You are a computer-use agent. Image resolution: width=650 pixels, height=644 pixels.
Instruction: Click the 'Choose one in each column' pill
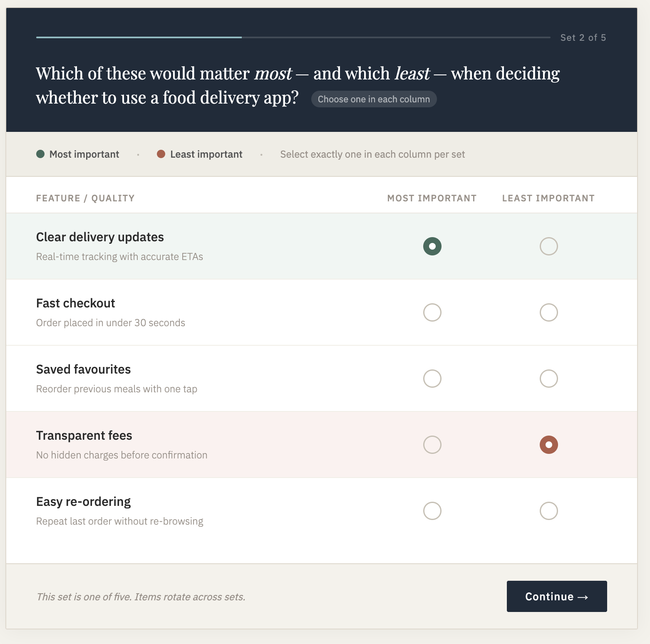374,99
